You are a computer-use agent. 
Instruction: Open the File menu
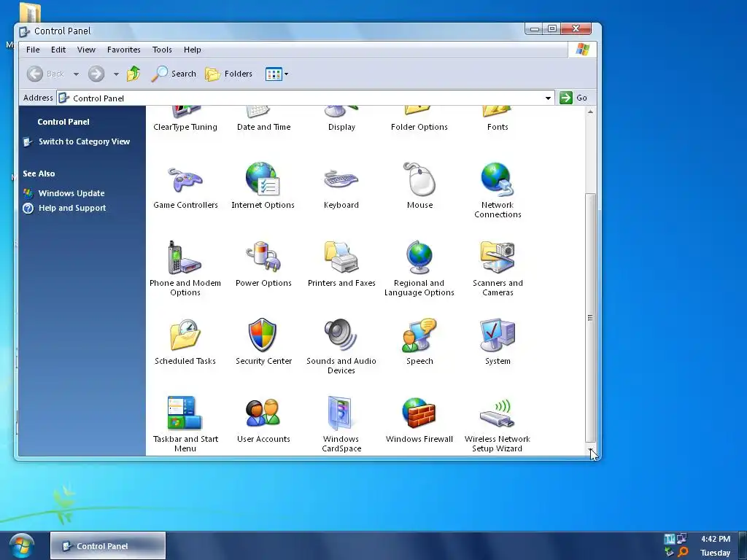click(33, 50)
